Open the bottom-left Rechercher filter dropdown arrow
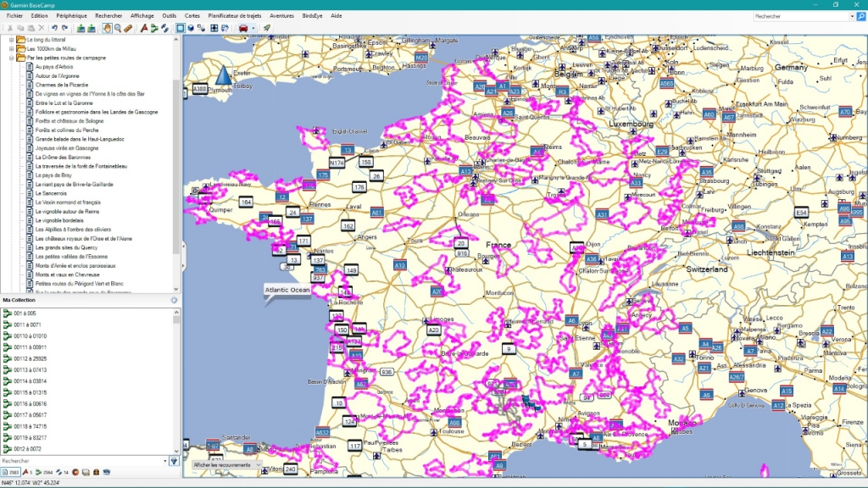 click(165, 461)
